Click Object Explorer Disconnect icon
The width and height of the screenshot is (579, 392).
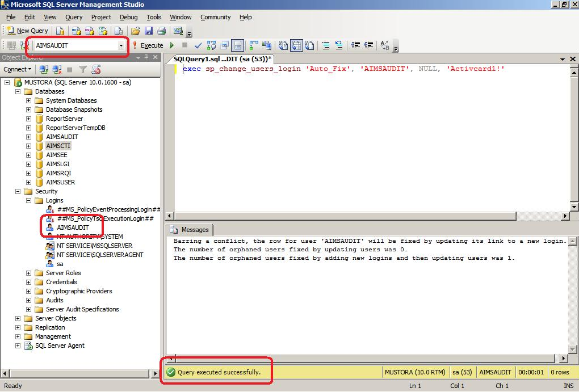click(57, 69)
